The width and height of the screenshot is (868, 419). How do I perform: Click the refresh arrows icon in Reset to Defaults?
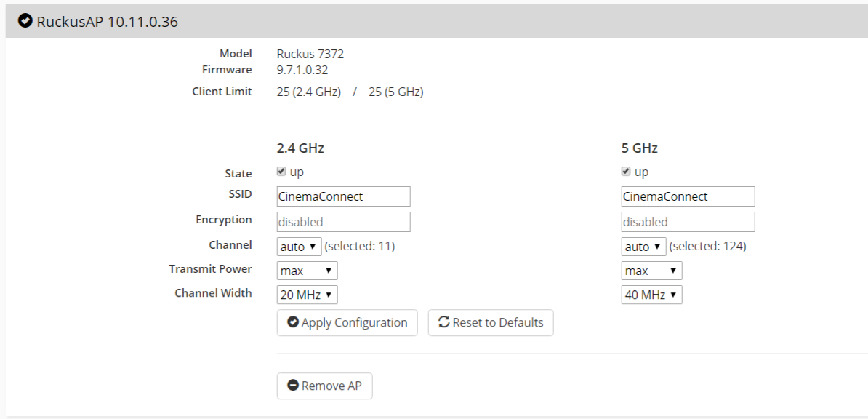443,322
